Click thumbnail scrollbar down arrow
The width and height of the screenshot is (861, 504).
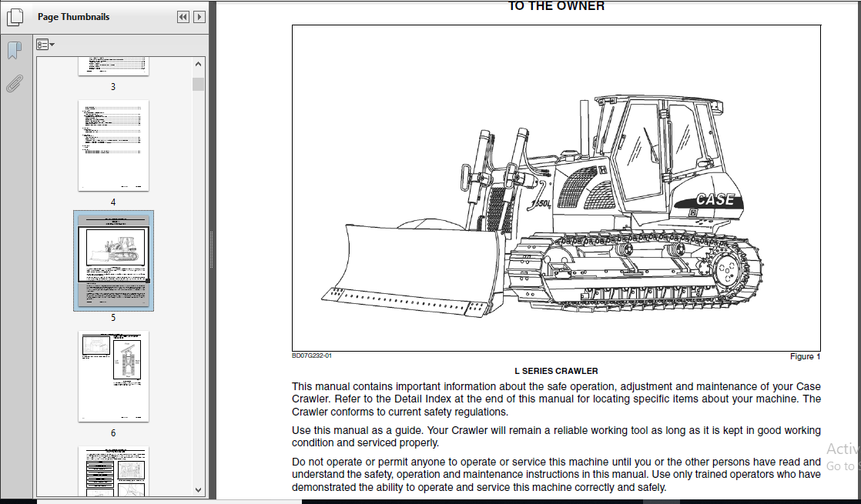point(198,489)
